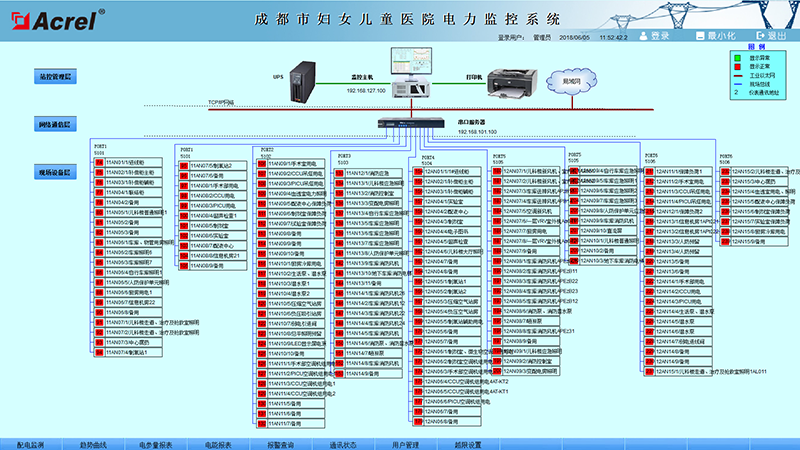Viewport: 800px width, 450px height.
Task: Open the 电能报表 tab
Action: [x=218, y=444]
